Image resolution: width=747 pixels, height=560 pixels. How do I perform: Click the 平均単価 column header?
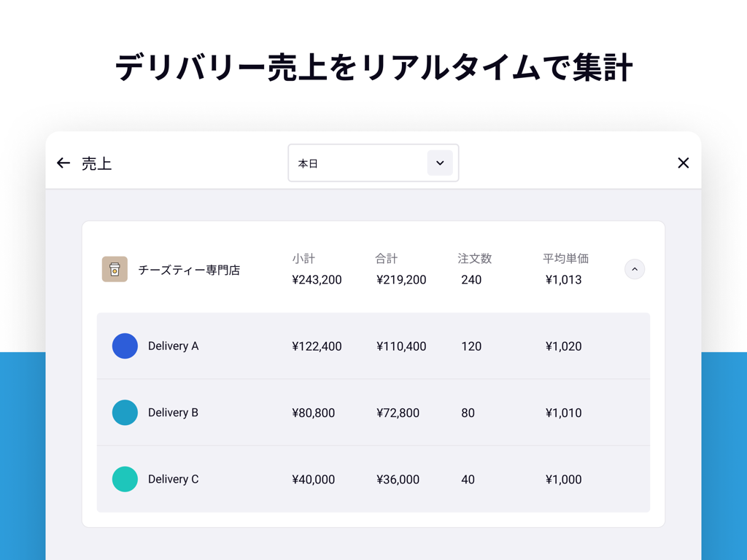click(x=565, y=258)
